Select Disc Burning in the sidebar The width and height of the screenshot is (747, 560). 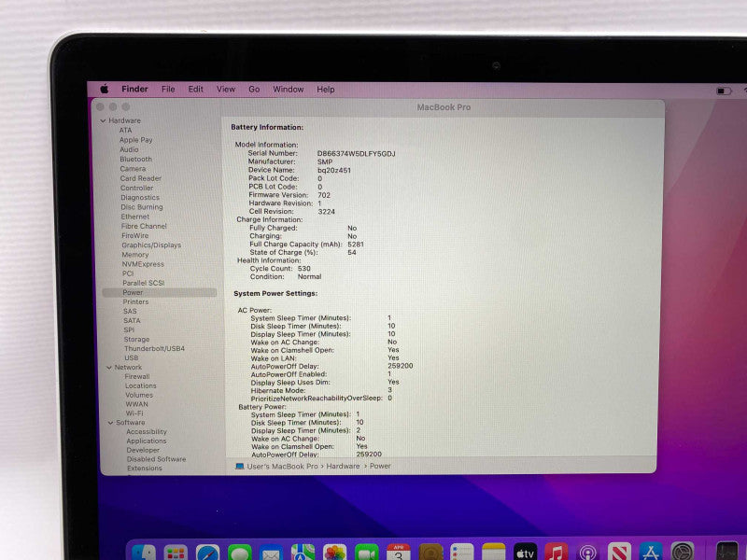[142, 207]
